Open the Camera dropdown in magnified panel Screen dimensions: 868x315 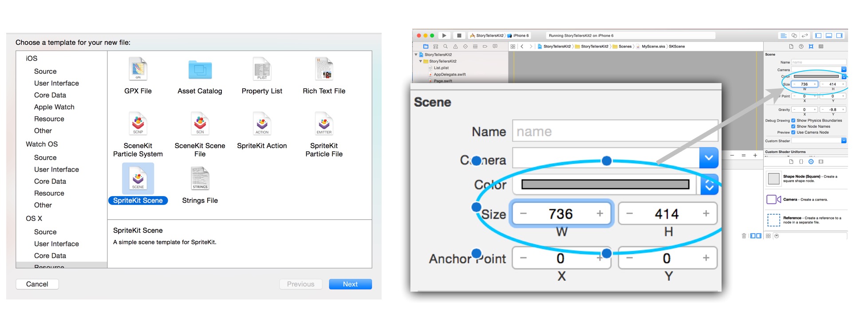coord(709,158)
